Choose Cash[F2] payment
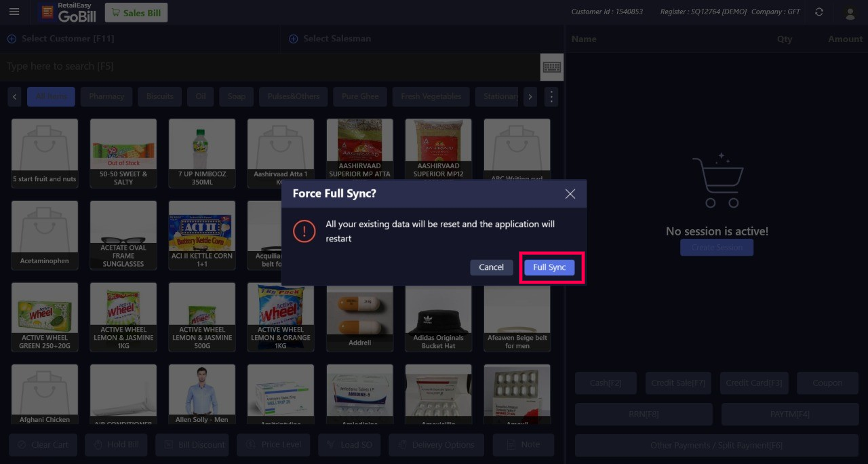 pos(606,383)
